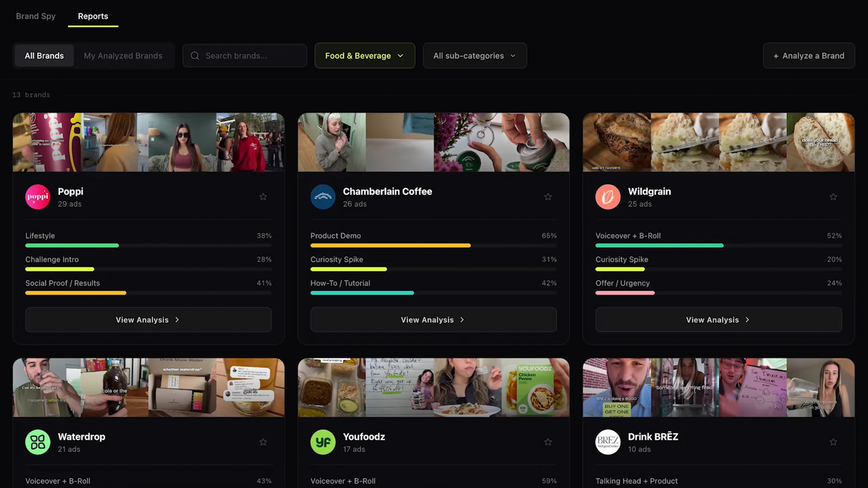Screen dimensions: 868x488
Task: Toggle the Youfoodz favorite star
Action: (x=548, y=442)
